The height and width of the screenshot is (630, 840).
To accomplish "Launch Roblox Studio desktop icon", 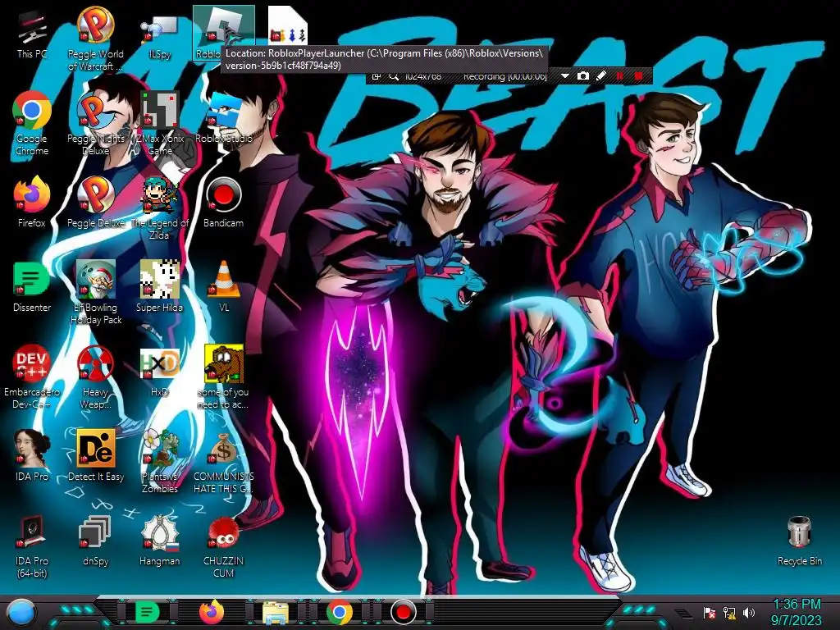I will pyautogui.click(x=223, y=118).
